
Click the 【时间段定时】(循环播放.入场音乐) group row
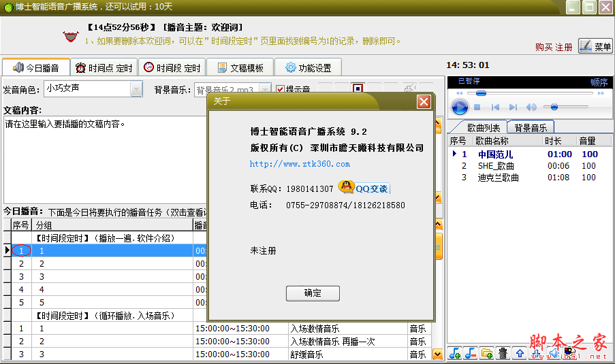[x=105, y=316]
